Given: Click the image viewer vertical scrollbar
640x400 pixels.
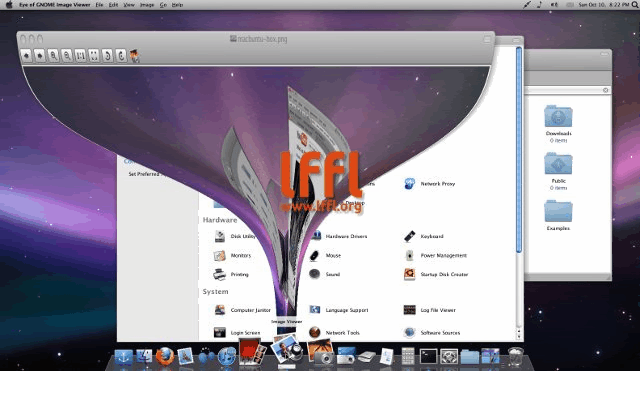Looking at the screenshot, I should point(518,150).
